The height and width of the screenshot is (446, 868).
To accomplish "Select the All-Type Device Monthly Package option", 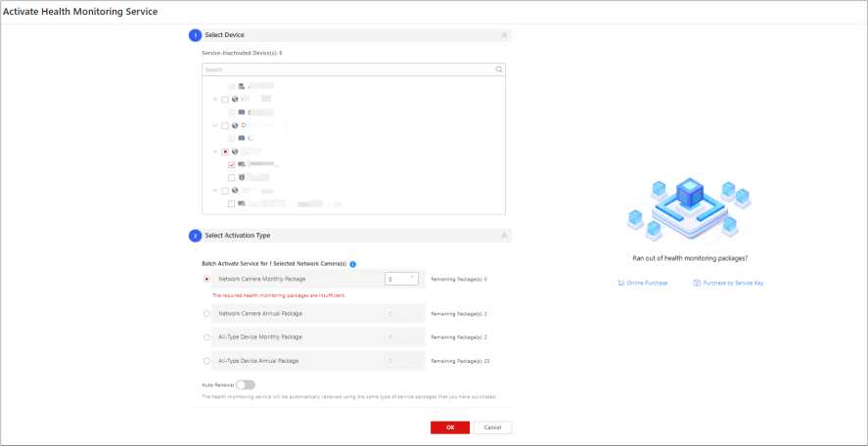I will pyautogui.click(x=206, y=337).
